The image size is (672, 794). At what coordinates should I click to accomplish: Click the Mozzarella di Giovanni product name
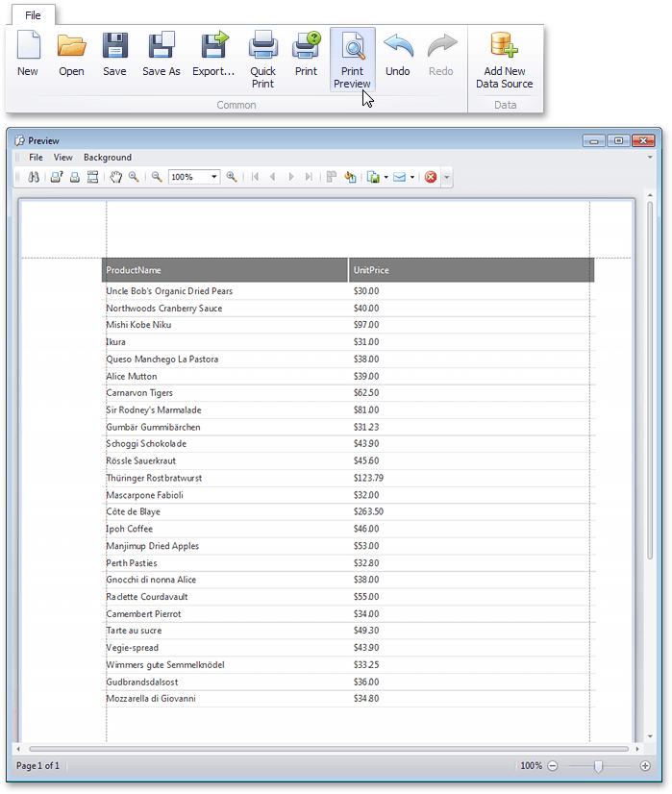[151, 699]
